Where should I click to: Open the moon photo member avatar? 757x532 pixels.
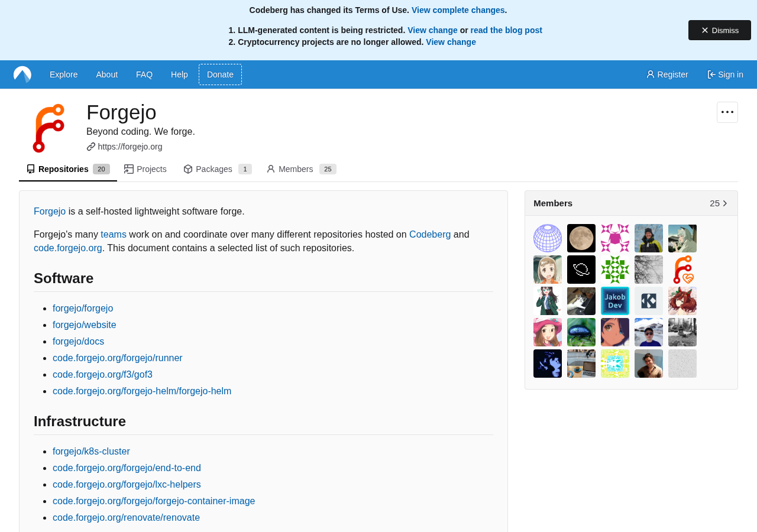point(581,238)
